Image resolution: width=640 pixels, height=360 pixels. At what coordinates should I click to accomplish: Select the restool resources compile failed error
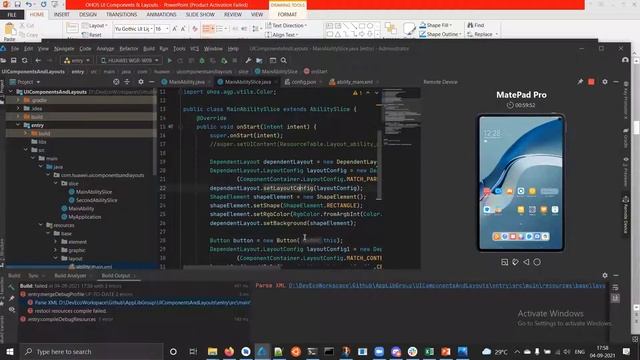[70, 311]
